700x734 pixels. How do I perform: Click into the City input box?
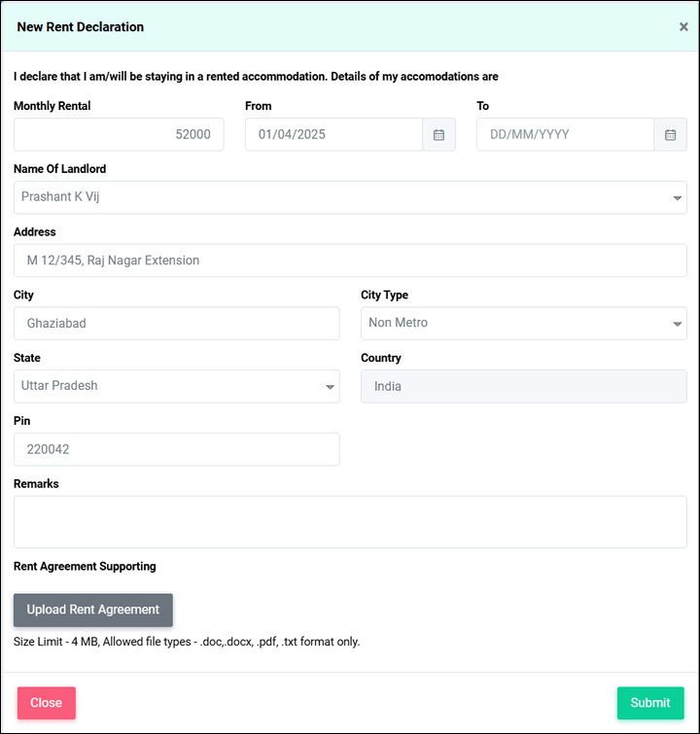pyautogui.click(x=176, y=324)
